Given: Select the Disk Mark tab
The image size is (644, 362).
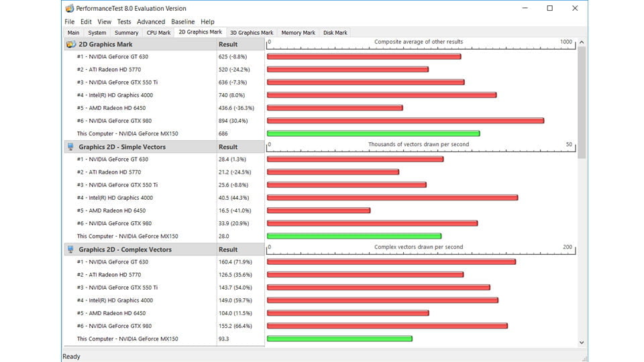Looking at the screenshot, I should (x=335, y=32).
